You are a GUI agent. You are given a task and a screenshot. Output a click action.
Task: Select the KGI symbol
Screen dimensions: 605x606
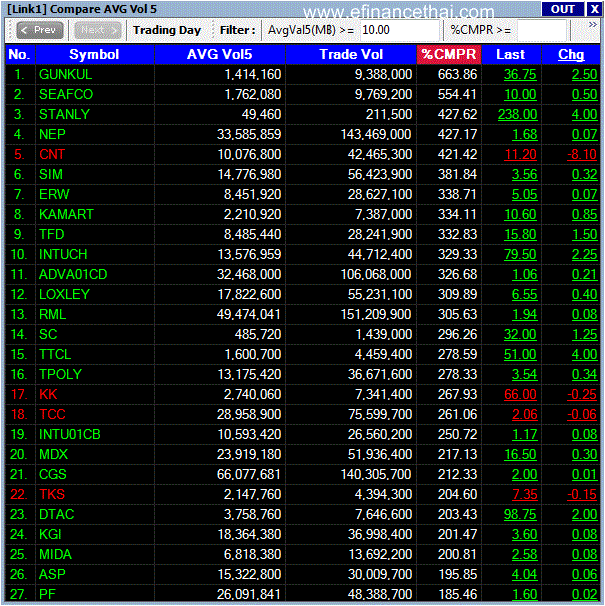pyautogui.click(x=50, y=535)
